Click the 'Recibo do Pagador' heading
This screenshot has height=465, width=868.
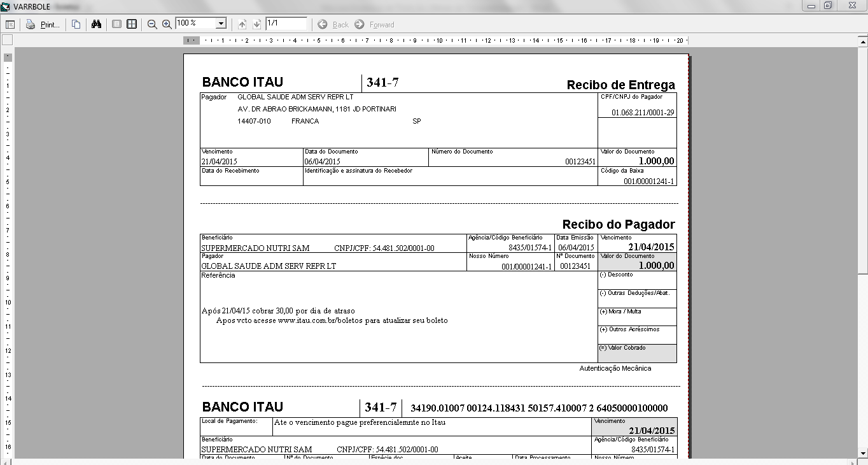point(619,224)
